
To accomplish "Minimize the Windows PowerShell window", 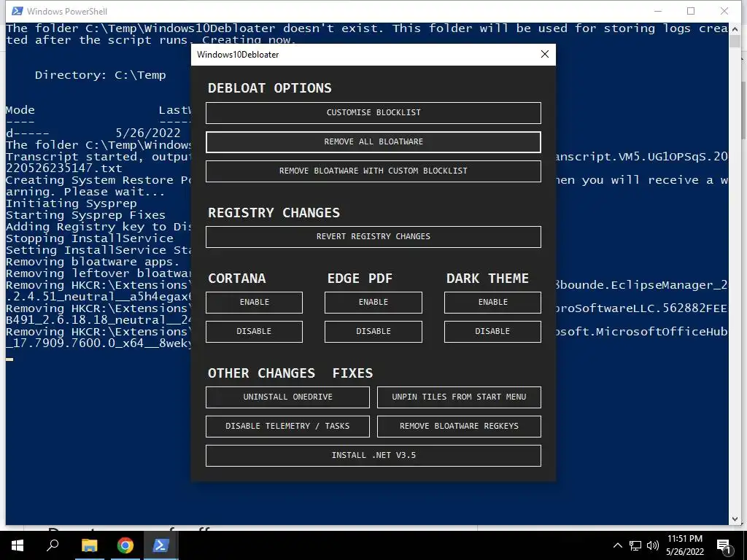I will 659,11.
